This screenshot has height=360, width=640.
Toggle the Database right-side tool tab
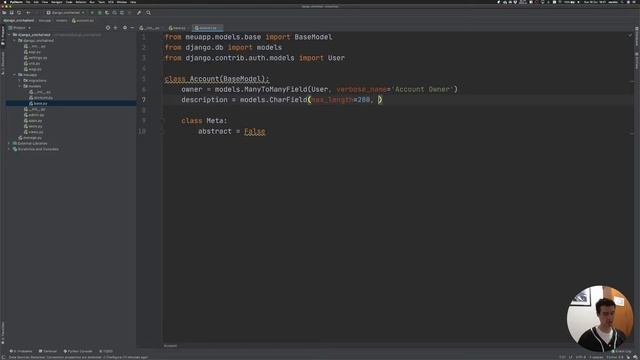tap(637, 36)
